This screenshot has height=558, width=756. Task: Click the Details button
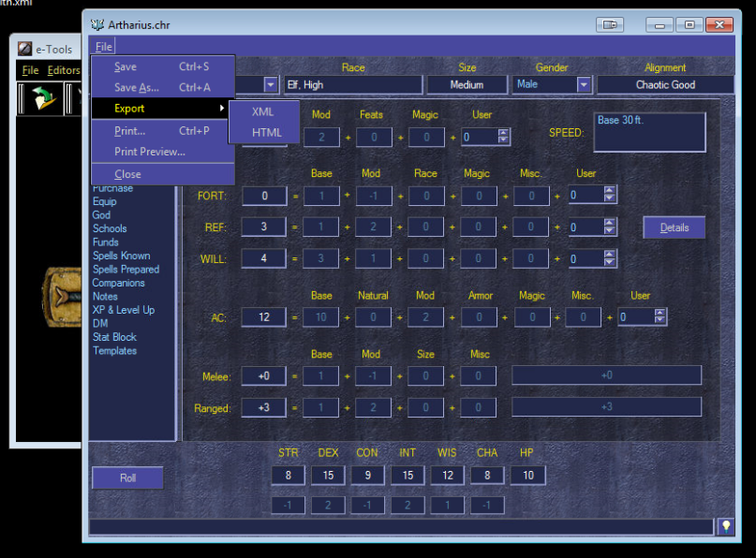(x=674, y=228)
